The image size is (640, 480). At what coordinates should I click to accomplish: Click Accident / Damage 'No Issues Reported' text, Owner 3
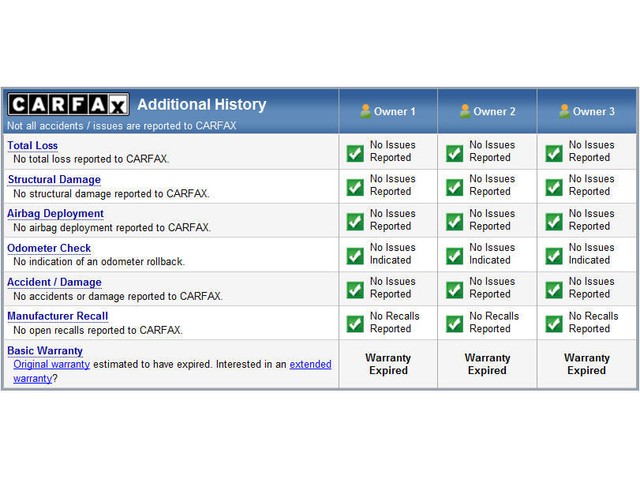pos(591,288)
